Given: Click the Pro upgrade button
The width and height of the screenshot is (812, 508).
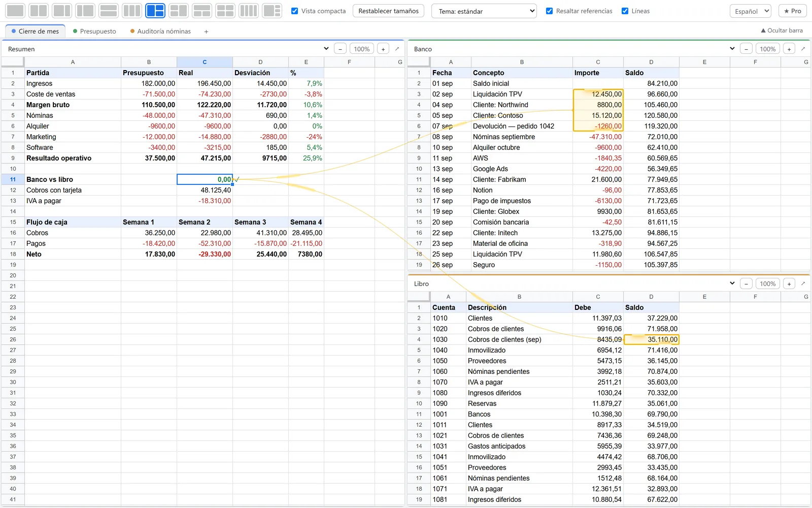Looking at the screenshot, I should click(x=793, y=11).
